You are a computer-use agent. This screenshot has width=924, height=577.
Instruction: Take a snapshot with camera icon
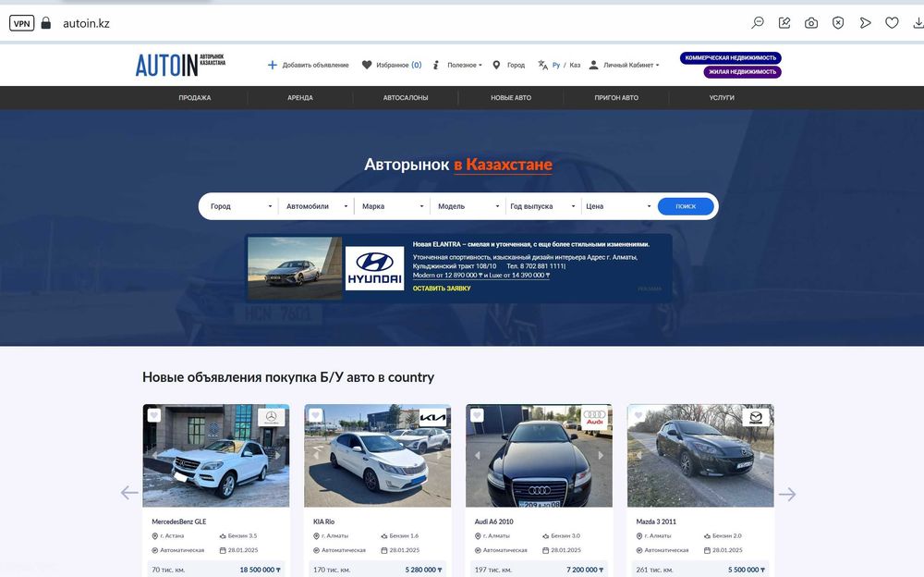(811, 23)
